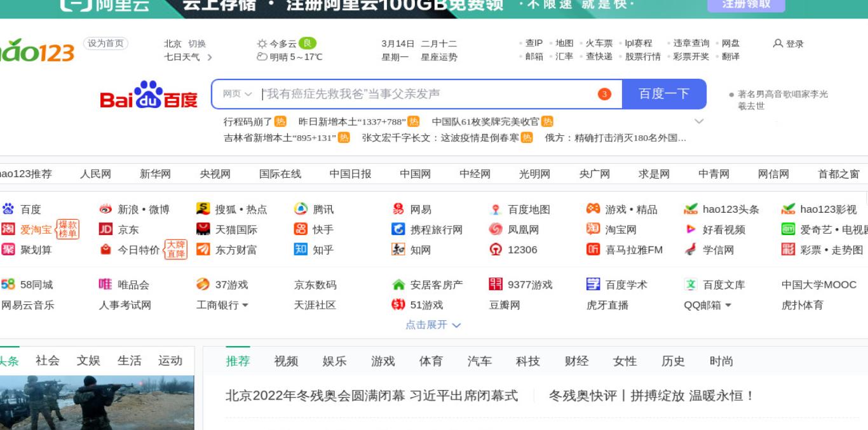Click the 搜狐 fox icon
868x430 pixels.
tap(203, 210)
